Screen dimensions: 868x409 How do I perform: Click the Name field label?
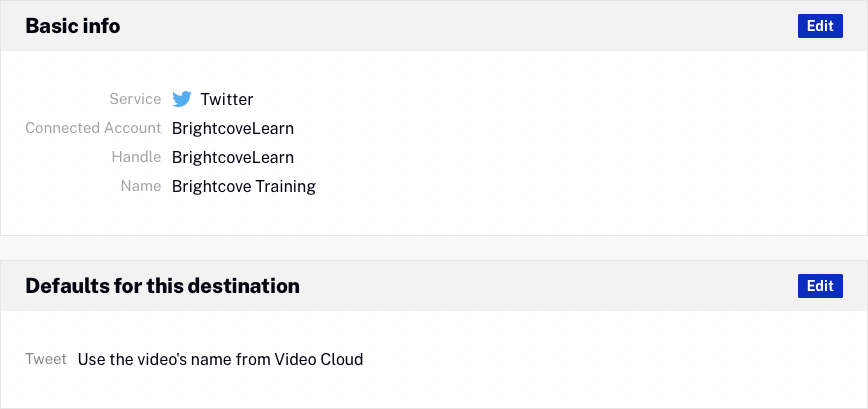pyautogui.click(x=140, y=186)
